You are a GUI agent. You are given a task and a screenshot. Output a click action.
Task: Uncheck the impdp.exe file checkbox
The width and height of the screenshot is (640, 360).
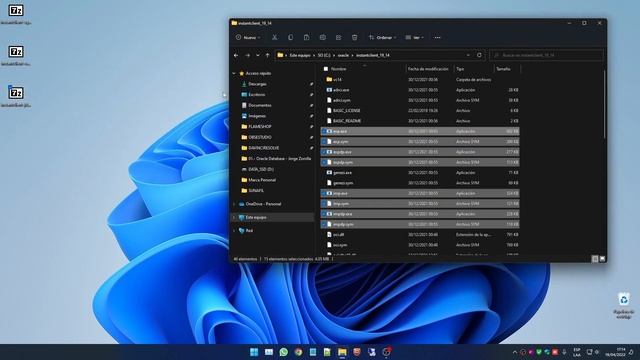324,214
